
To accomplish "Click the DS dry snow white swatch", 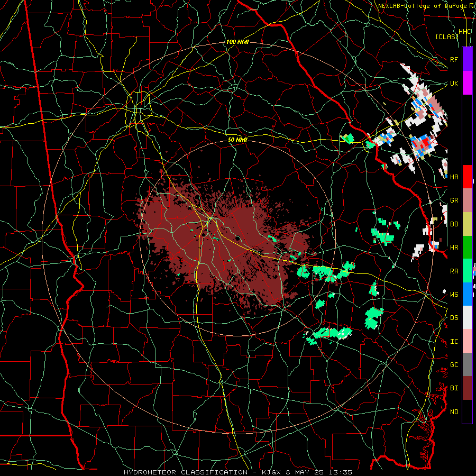I will tap(467, 317).
